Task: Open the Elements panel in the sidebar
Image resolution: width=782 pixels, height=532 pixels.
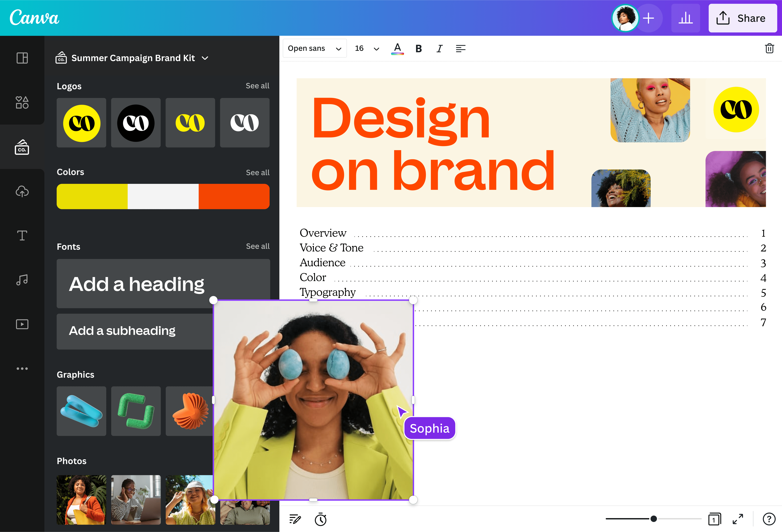Action: (22, 103)
